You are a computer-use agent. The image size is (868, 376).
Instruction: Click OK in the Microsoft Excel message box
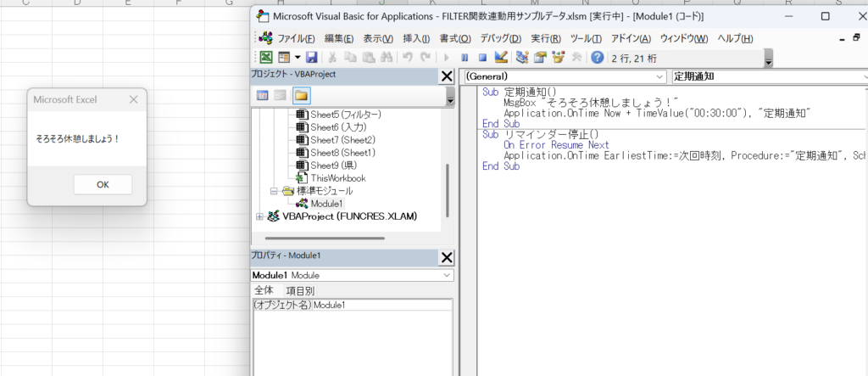tap(103, 185)
